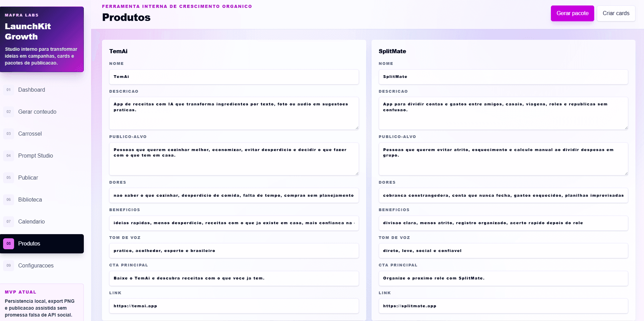Viewport: 644px width, 321px height.
Task: Select the active Produtos menu item
Action: (x=42, y=244)
